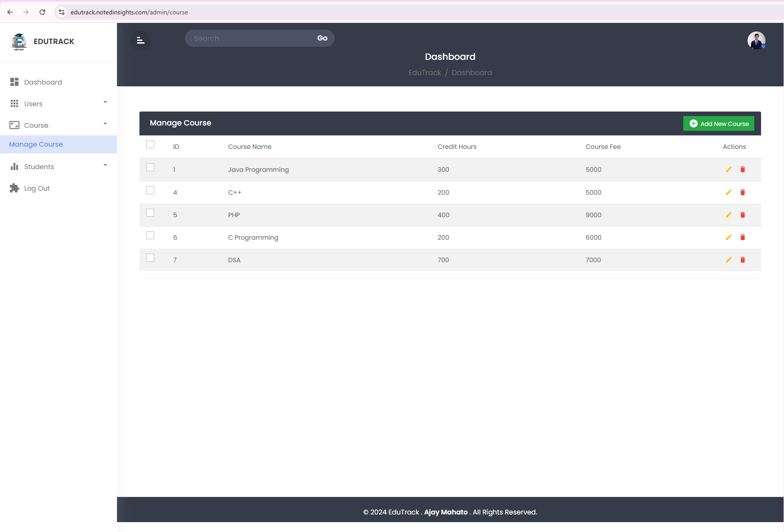Select Manage Course in the sidebar
The width and height of the screenshot is (784, 532).
pyautogui.click(x=36, y=144)
